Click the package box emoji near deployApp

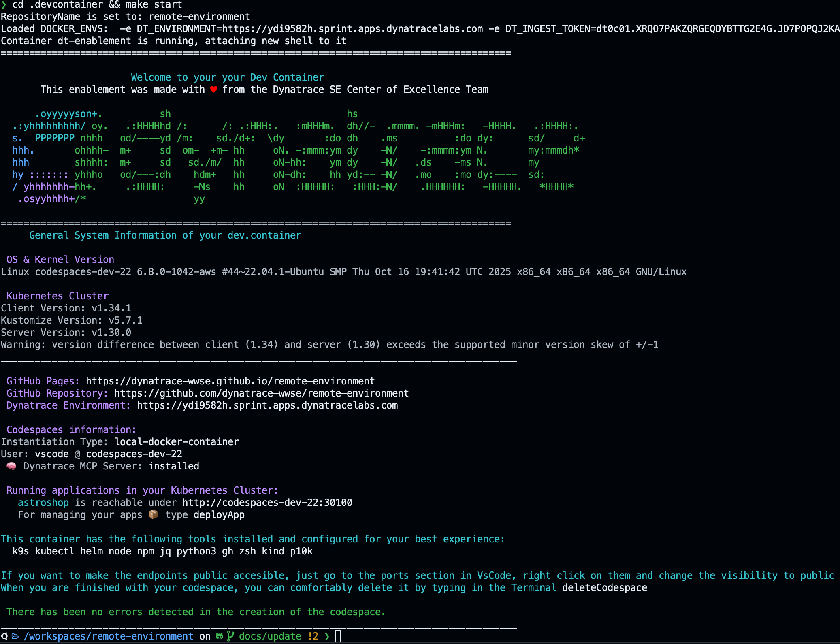[x=153, y=515]
